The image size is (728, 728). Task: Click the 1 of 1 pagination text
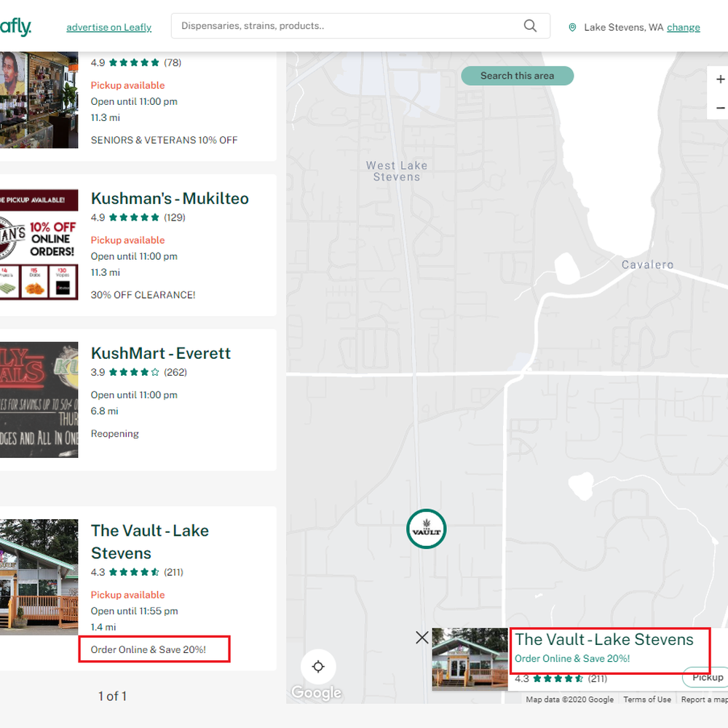(x=112, y=696)
